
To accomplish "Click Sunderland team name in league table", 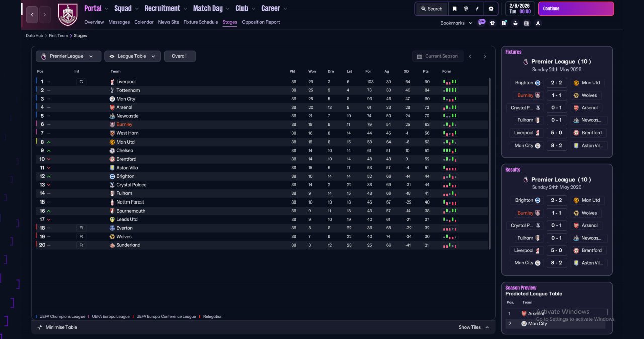I will [x=128, y=245].
